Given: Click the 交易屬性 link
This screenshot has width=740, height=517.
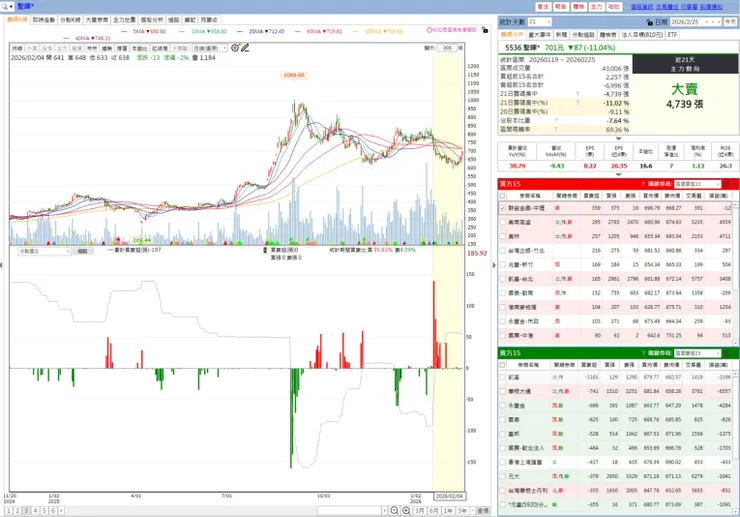Looking at the screenshot, I should [x=667, y=7].
